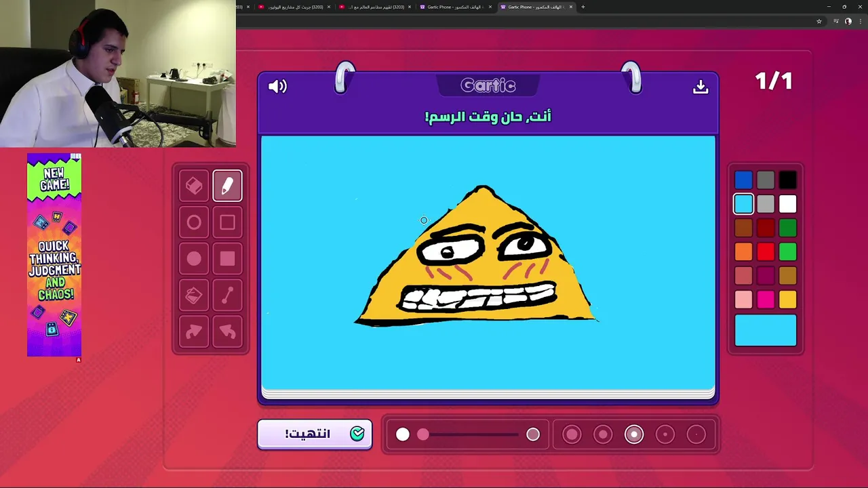Pick the ochre gold color swatch
Viewport: 868px width, 488px height.
point(788,275)
